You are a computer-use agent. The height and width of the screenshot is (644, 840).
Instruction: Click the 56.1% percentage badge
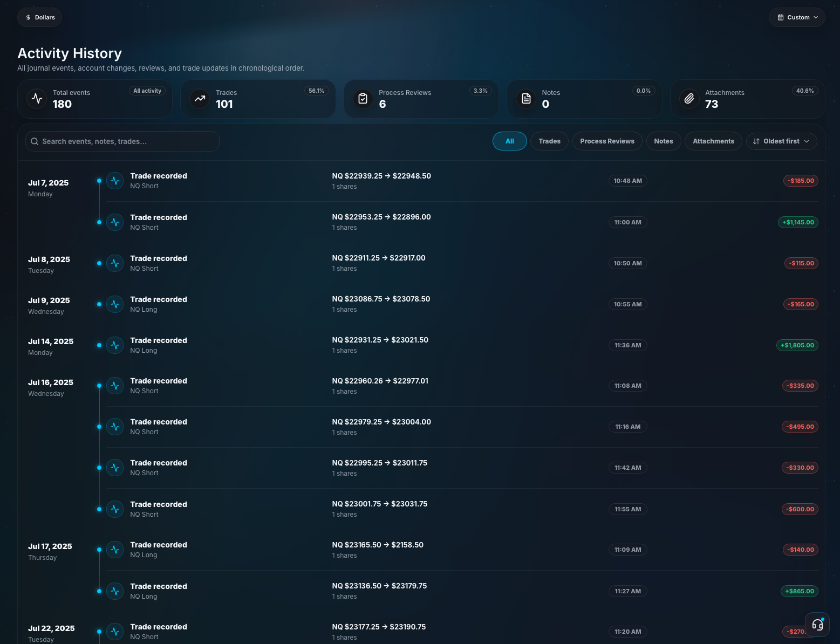click(316, 91)
